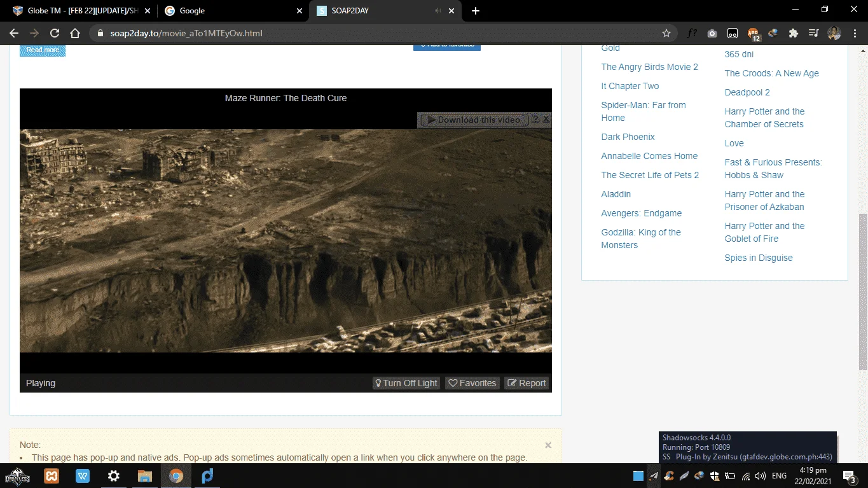868x488 pixels.
Task: Open the WhatFont 'f?' extension
Action: click(692, 33)
